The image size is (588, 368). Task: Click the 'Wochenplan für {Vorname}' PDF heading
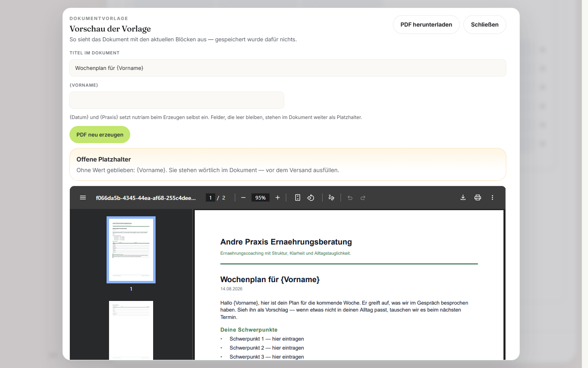[270, 280]
